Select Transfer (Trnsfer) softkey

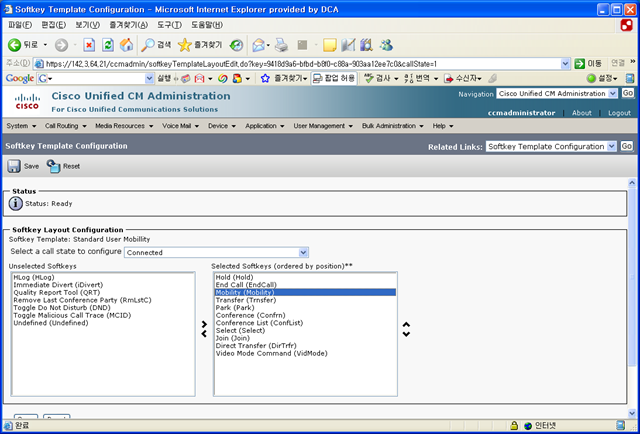(x=246, y=300)
